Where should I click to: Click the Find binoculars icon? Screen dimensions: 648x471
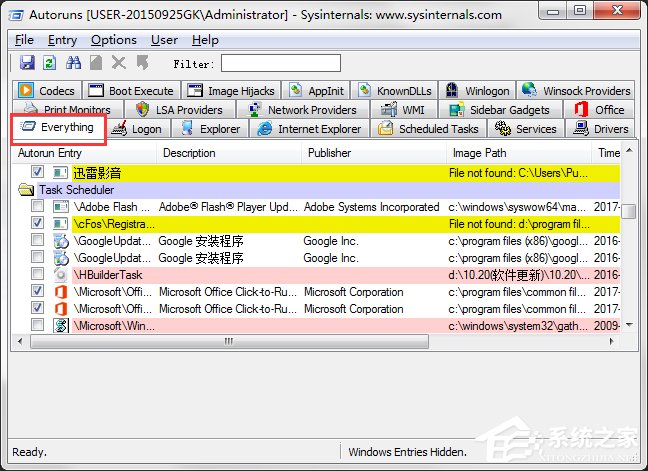(x=73, y=63)
